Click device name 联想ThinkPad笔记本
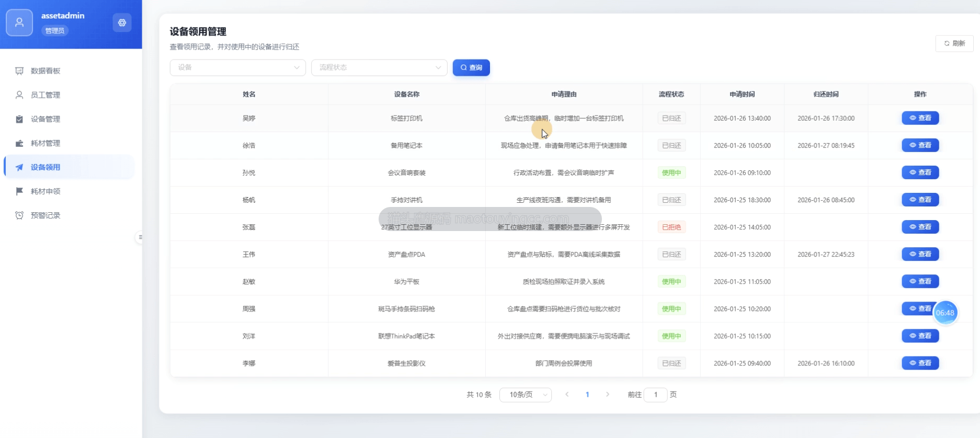Image resolution: width=980 pixels, height=438 pixels. [407, 336]
